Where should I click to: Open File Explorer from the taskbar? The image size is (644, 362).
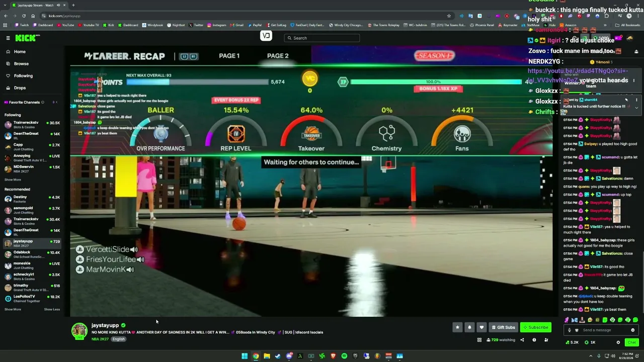tap(267, 356)
